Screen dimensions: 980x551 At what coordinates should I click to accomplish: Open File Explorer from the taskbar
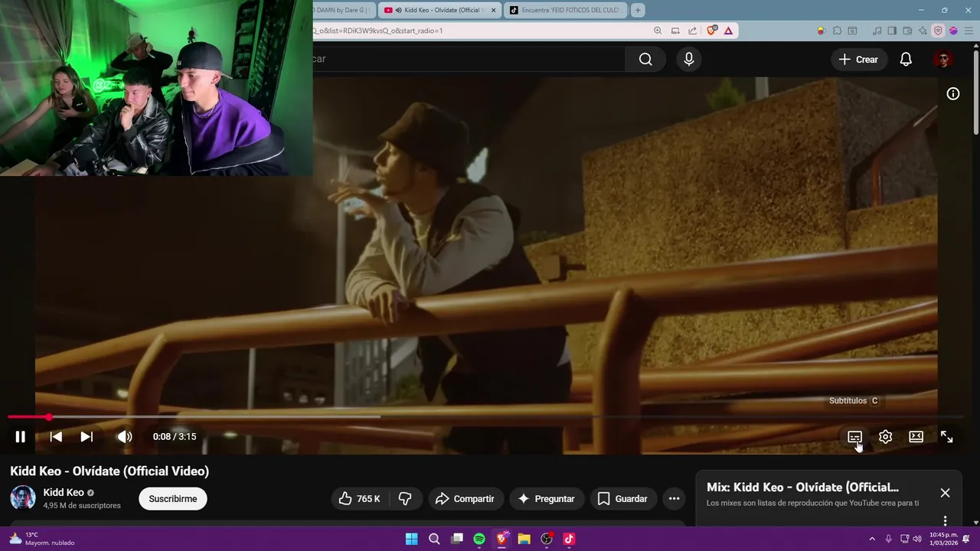click(x=524, y=539)
